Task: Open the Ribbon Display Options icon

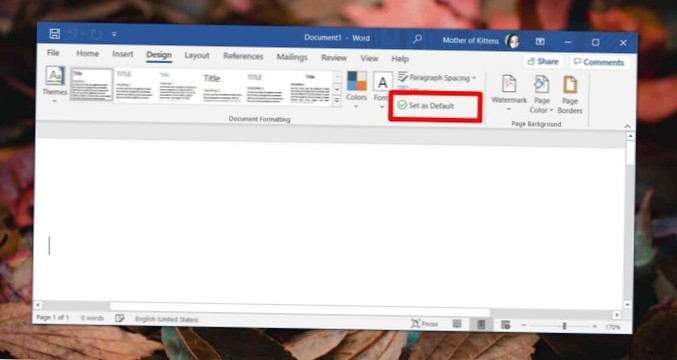Action: click(x=540, y=41)
